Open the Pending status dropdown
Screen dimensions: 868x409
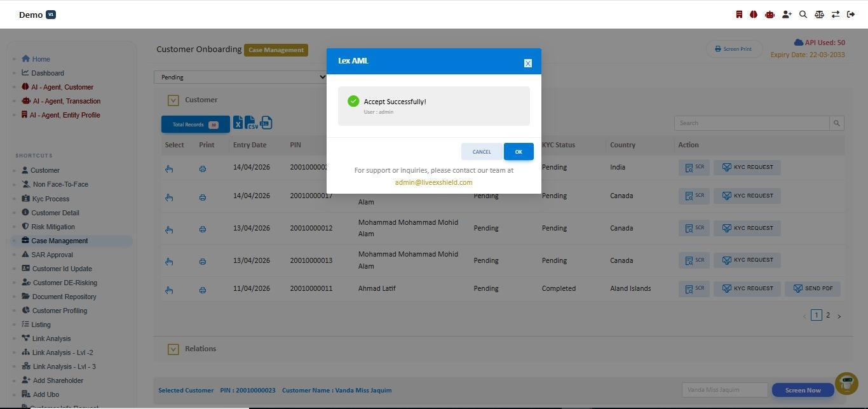tap(240, 77)
